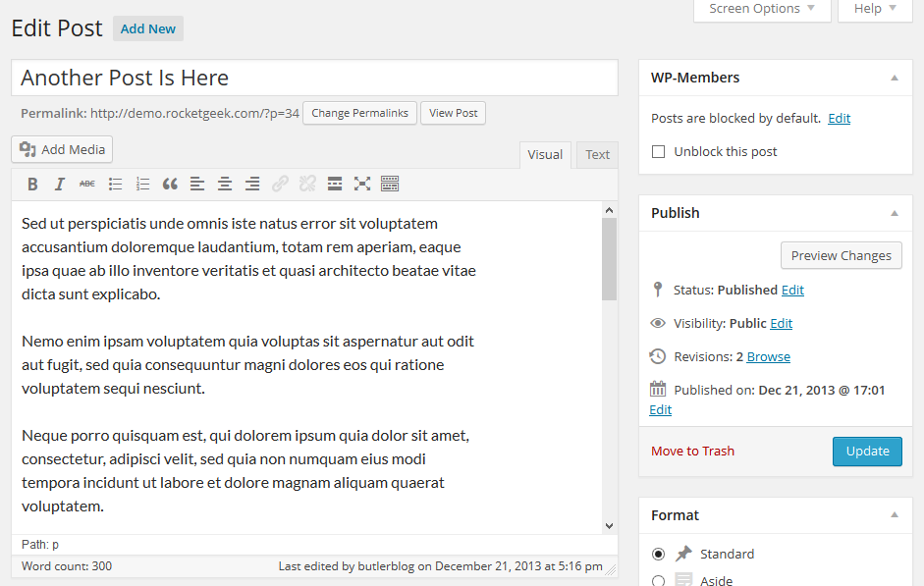Apply blockquote formatting
This screenshot has width=924, height=586.
coord(170,184)
